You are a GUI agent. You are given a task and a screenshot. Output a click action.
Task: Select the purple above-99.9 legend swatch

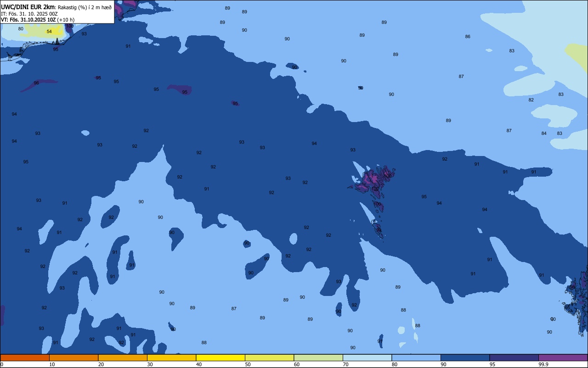pos(563,357)
